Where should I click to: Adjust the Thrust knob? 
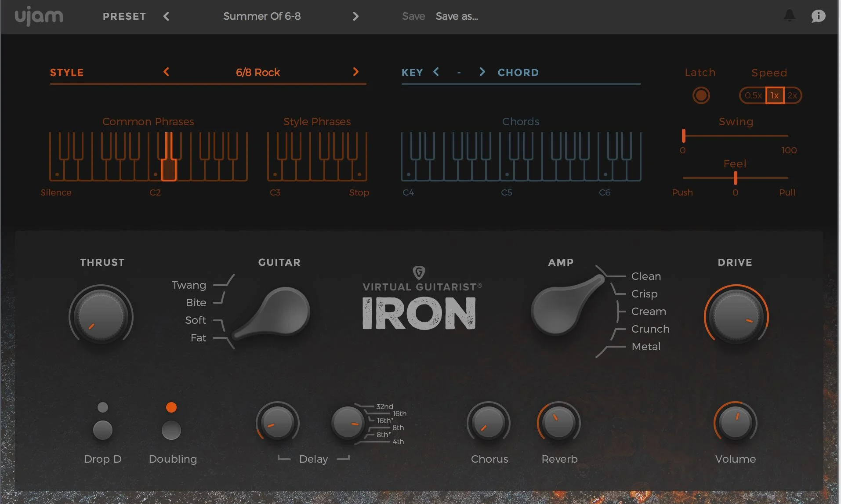coord(101,315)
